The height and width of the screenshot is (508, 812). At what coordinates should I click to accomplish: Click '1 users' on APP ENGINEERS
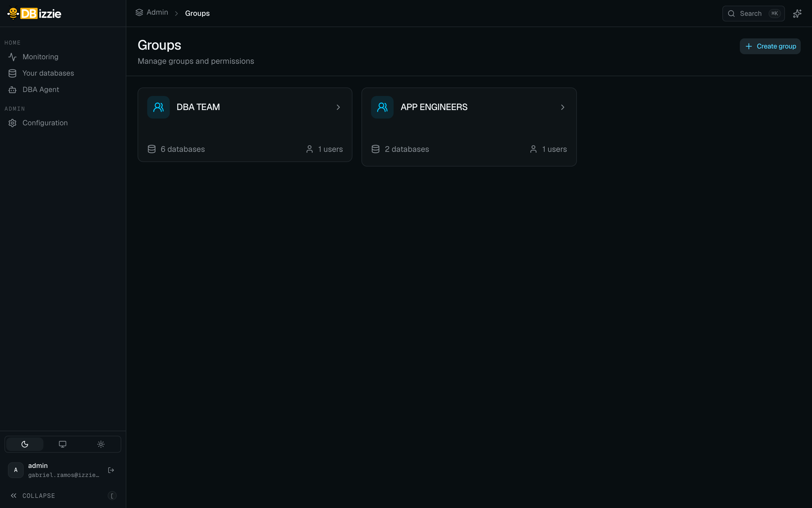(x=555, y=149)
